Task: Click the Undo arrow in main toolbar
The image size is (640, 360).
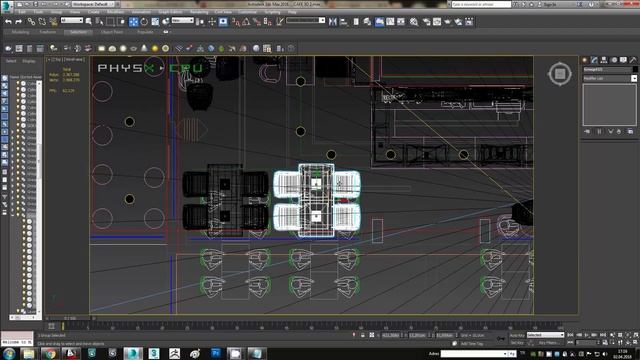Action: click(x=8, y=22)
